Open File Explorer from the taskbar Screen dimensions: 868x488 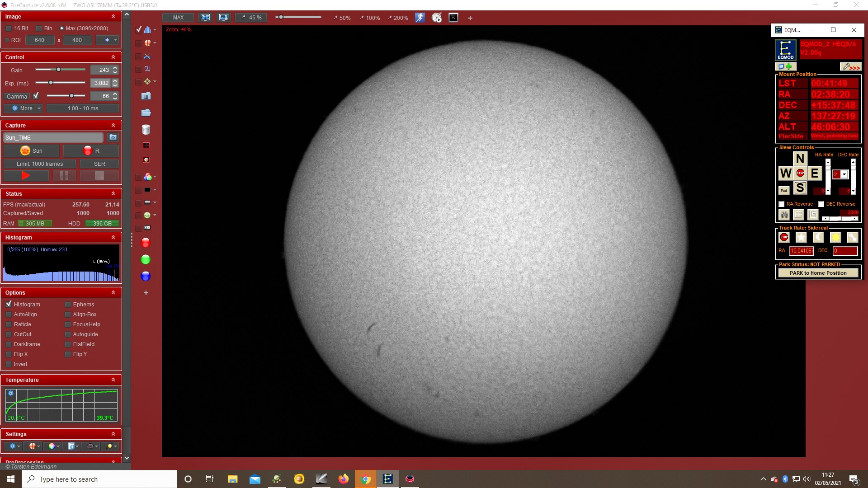pyautogui.click(x=232, y=479)
